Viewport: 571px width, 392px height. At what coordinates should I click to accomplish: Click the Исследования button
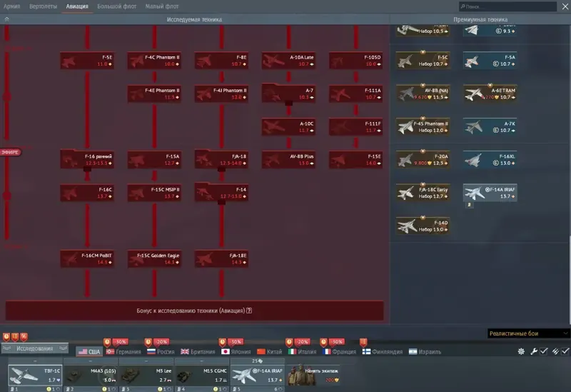(35, 348)
